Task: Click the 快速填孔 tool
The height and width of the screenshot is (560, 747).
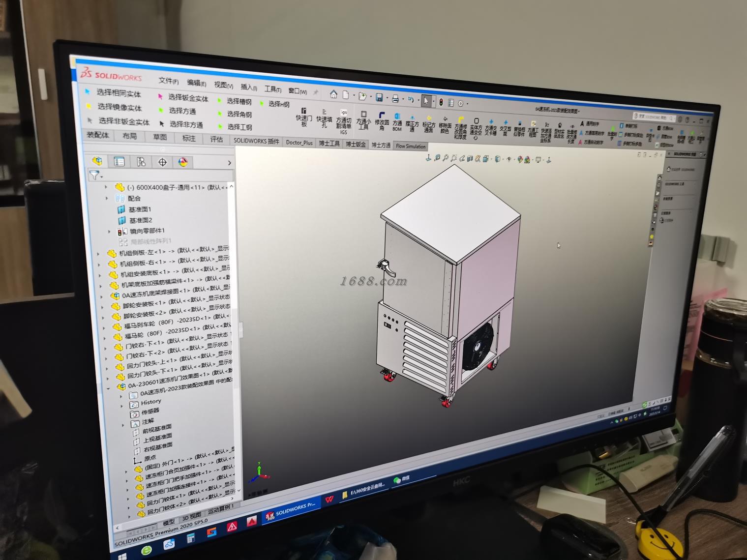Action: pos(324,118)
